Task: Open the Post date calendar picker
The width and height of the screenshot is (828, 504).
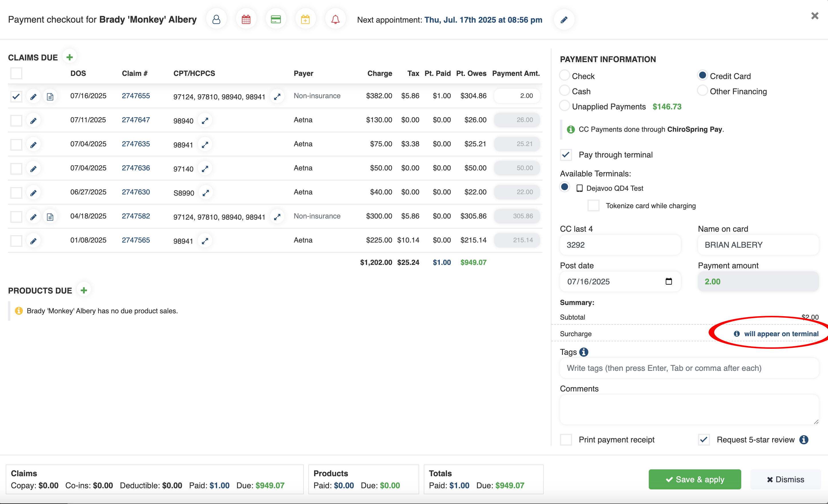Action: coord(668,281)
